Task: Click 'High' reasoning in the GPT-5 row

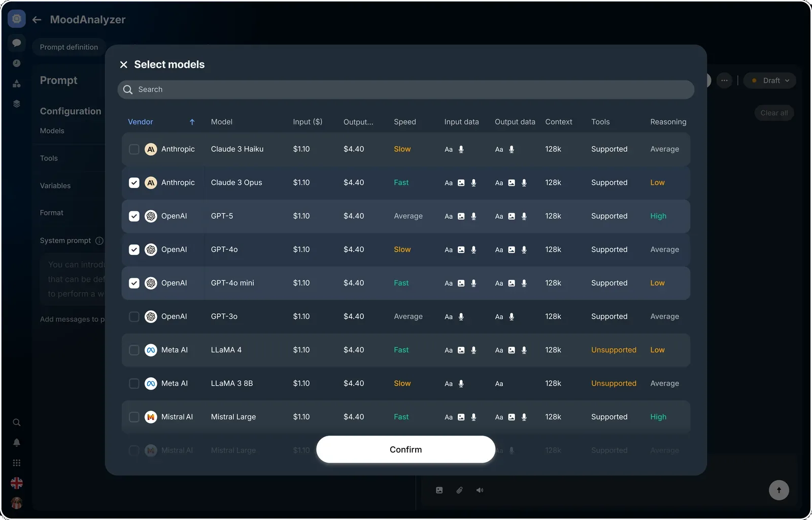Action: coord(658,216)
